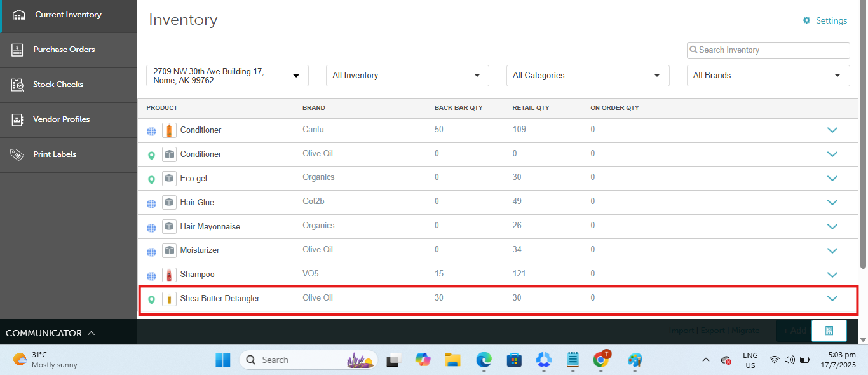Click the globe icon beside Cantu Conditioner

point(151,132)
